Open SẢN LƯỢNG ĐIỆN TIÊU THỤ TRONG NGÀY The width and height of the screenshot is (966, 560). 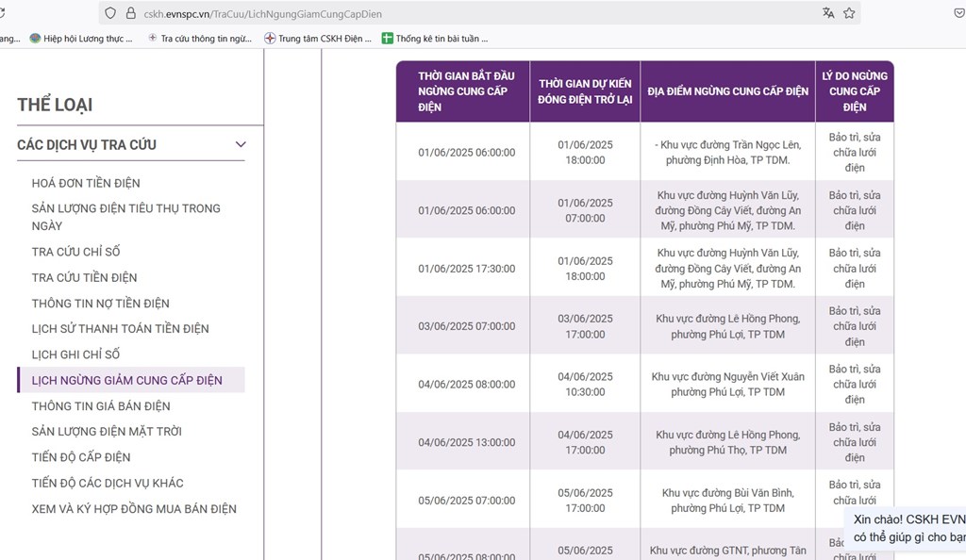click(x=126, y=217)
